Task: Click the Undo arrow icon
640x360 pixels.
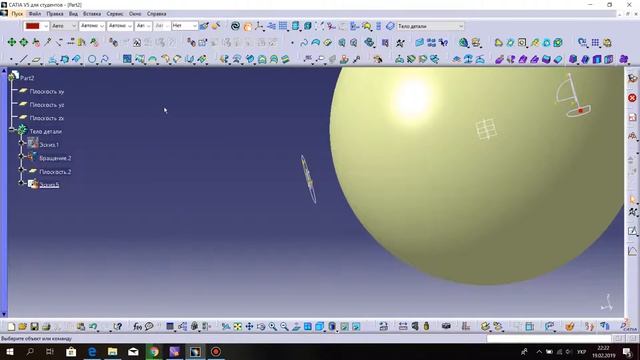Action: [93, 327]
